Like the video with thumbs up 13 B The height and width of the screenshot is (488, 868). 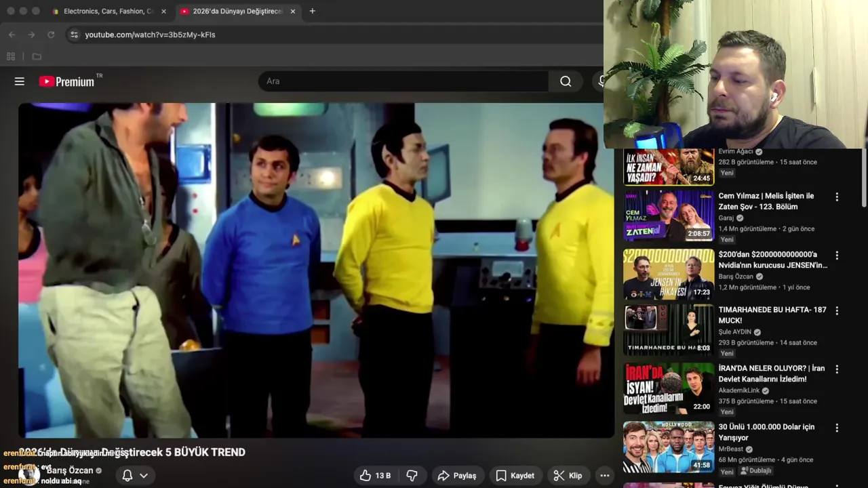click(x=375, y=476)
